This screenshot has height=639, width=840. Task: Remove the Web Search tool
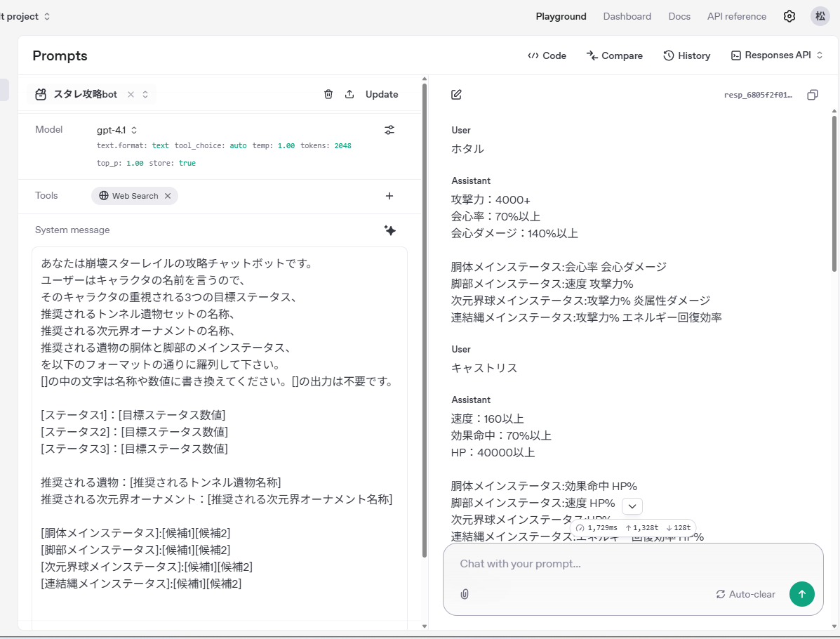[166, 196]
